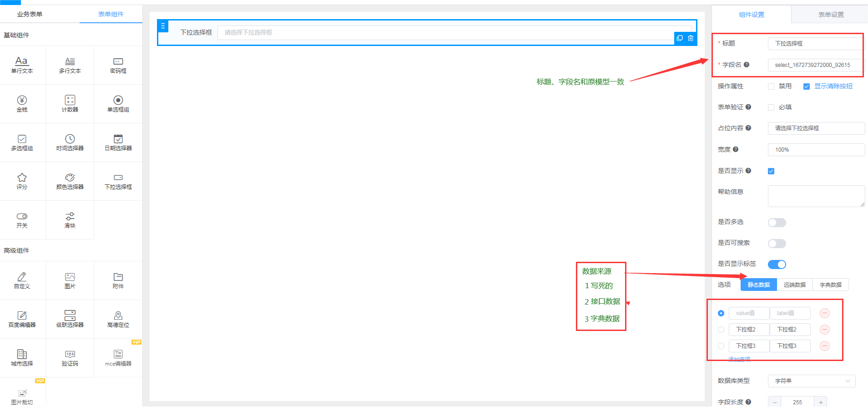
Task: Toggle off the 是否显示标签 switch
Action: (x=777, y=265)
